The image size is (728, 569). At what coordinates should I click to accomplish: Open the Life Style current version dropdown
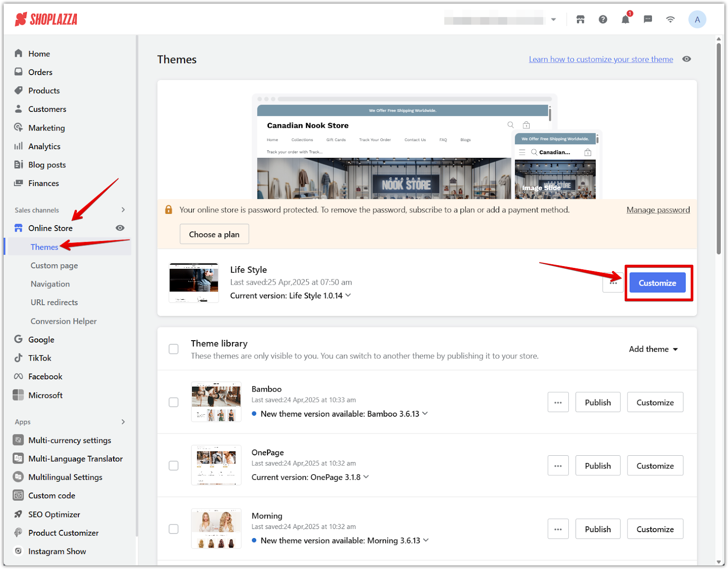click(x=348, y=295)
